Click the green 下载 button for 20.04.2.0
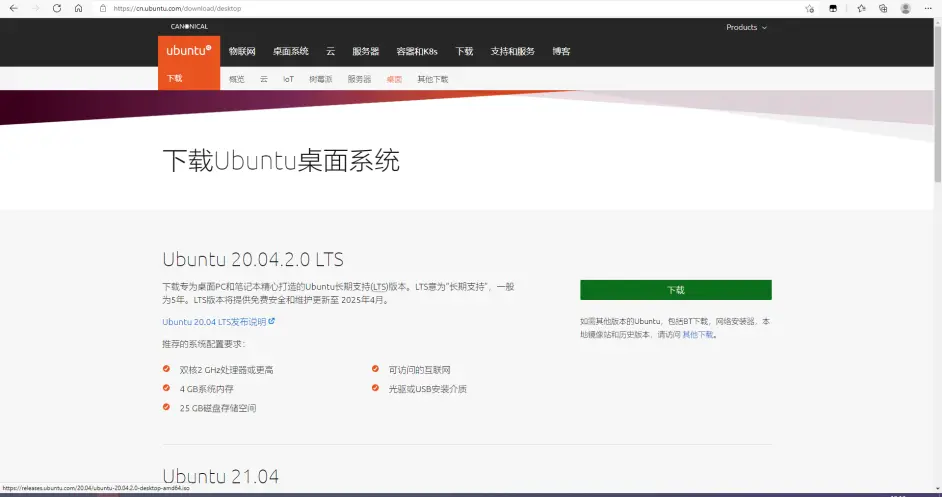The width and height of the screenshot is (942, 497). point(676,290)
